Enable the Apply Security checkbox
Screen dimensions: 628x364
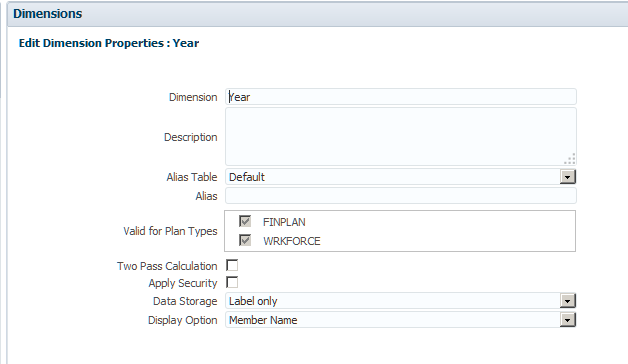232,282
